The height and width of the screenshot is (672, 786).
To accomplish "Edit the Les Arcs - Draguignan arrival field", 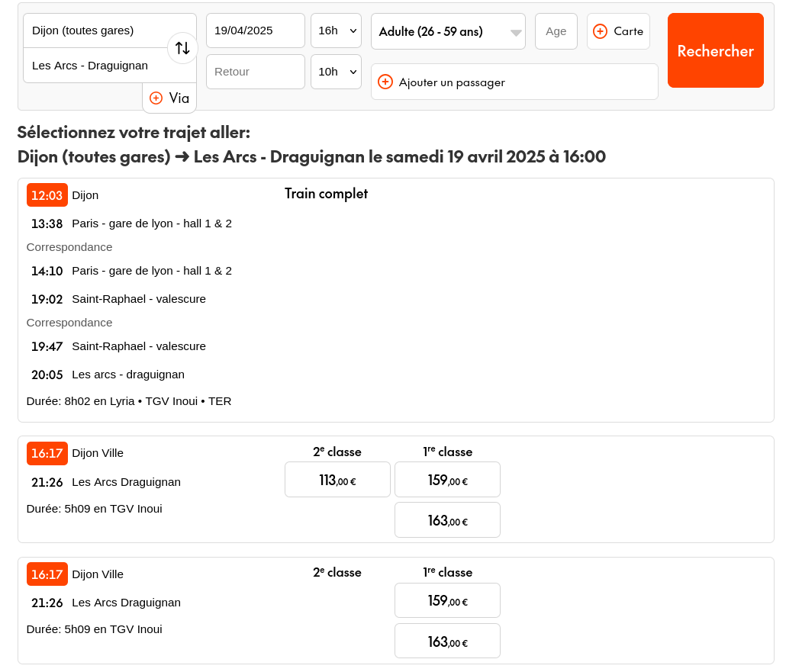I will [x=95, y=66].
